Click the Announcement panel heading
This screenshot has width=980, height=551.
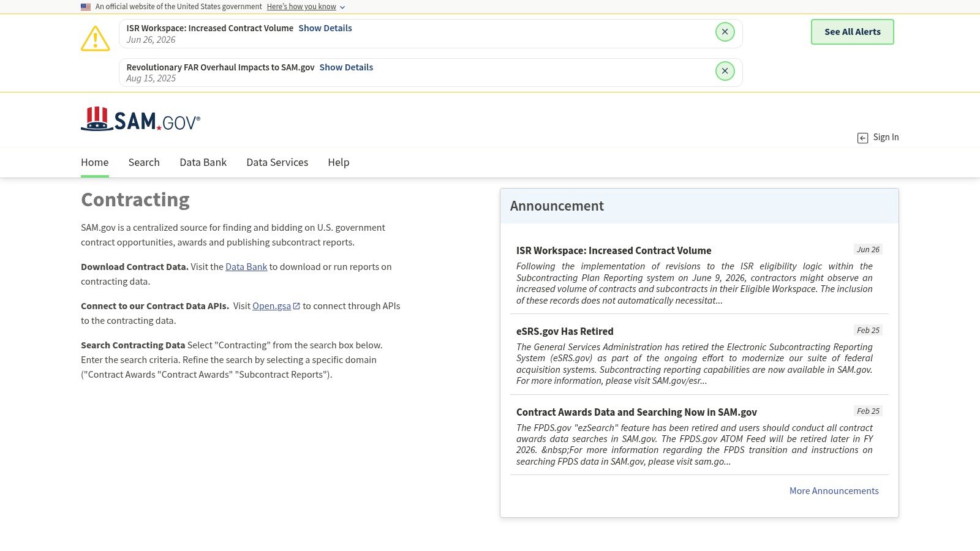[x=557, y=206]
